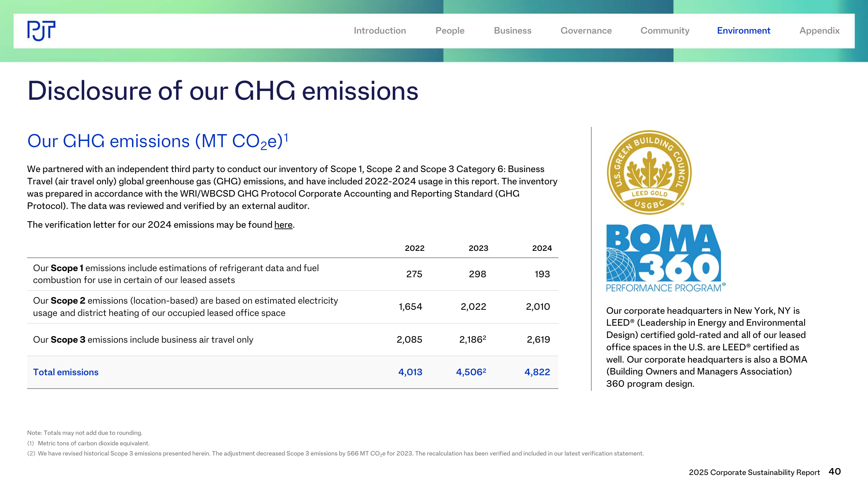Viewport: 868px width, 488px height.
Task: Click the 2022 column header
Action: [x=414, y=248]
